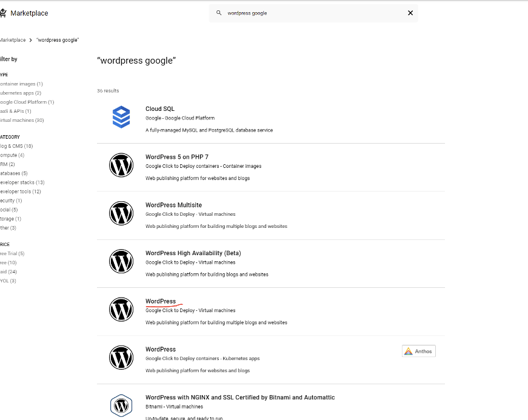Filter by Kubernetes apps (2)

pos(21,93)
